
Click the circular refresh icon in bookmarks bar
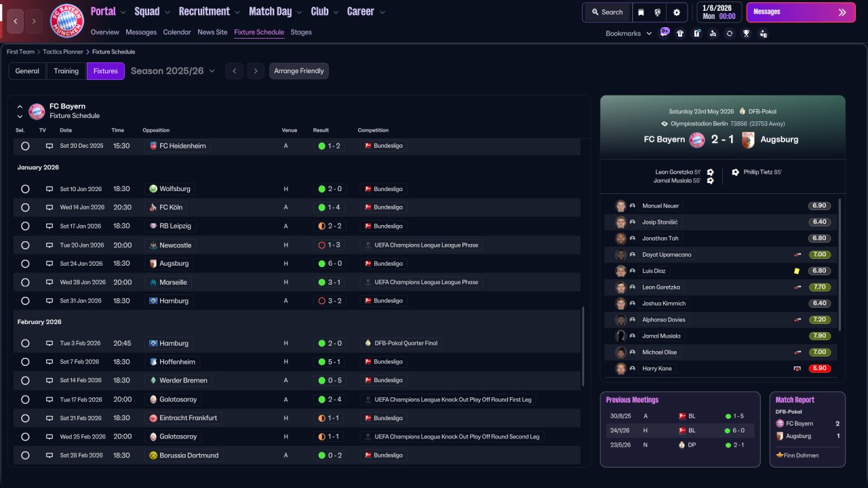point(730,33)
